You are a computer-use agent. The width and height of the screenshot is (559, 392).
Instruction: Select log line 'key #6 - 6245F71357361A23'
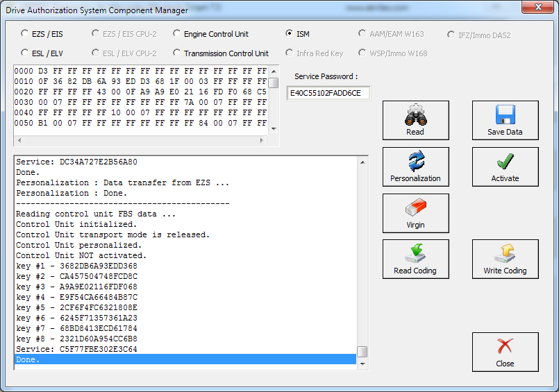coord(185,318)
